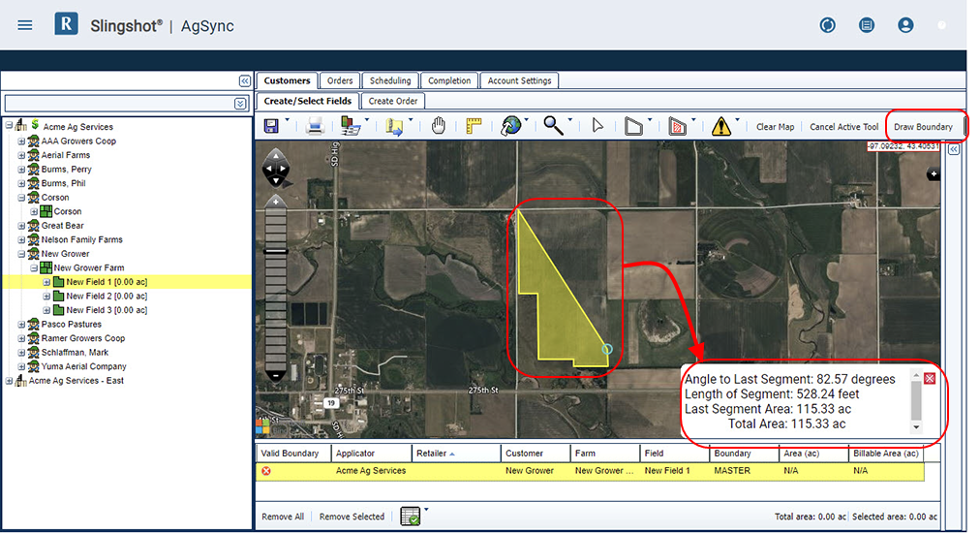Switch to the Orders tab
This screenshot has width=980, height=533.
[340, 80]
